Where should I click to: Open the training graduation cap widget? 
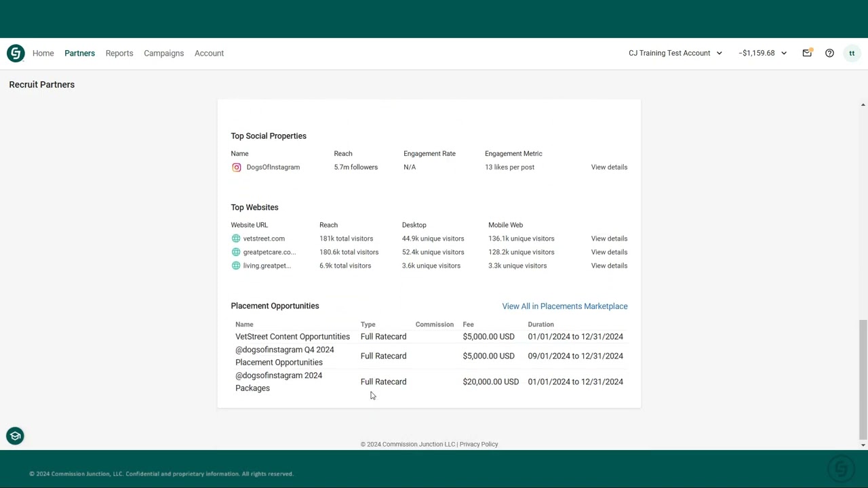15,436
